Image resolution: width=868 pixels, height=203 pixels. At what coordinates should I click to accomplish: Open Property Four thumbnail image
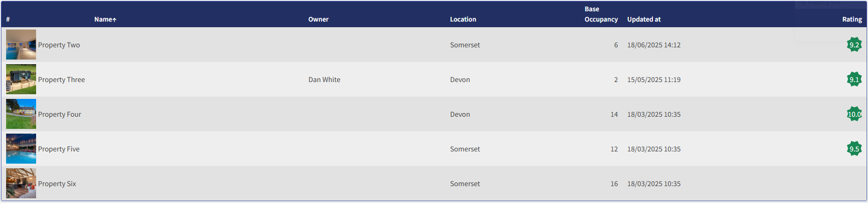(x=21, y=114)
